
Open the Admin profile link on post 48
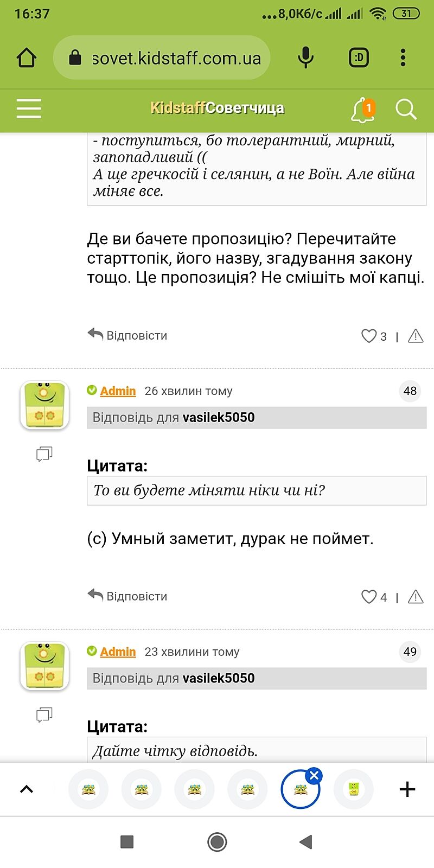[x=118, y=391]
